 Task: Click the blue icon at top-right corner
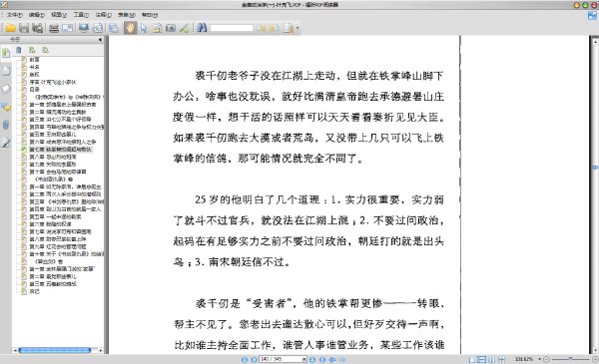pyautogui.click(x=592, y=16)
